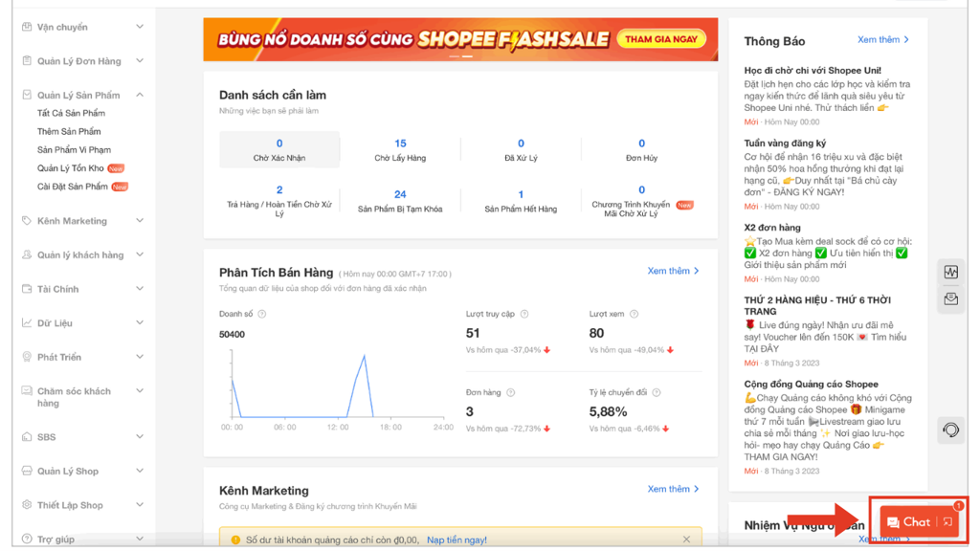Click the activity monitor icon on right edge
Image resolution: width=980 pixels, height=551 pixels.
click(950, 273)
